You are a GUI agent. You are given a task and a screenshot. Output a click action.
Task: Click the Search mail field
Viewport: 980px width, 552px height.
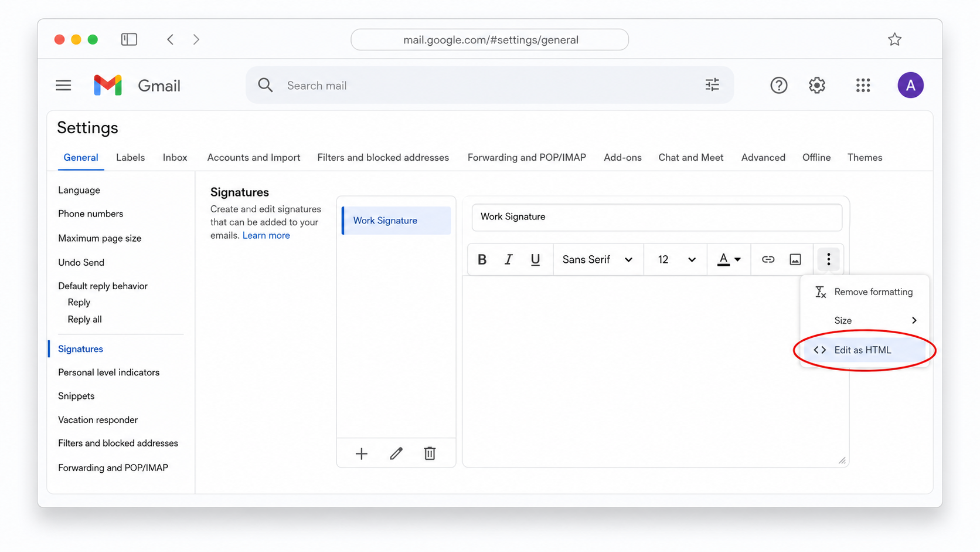[489, 85]
